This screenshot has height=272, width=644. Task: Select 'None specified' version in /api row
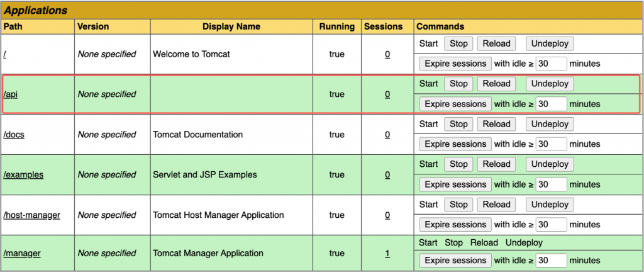tap(107, 94)
